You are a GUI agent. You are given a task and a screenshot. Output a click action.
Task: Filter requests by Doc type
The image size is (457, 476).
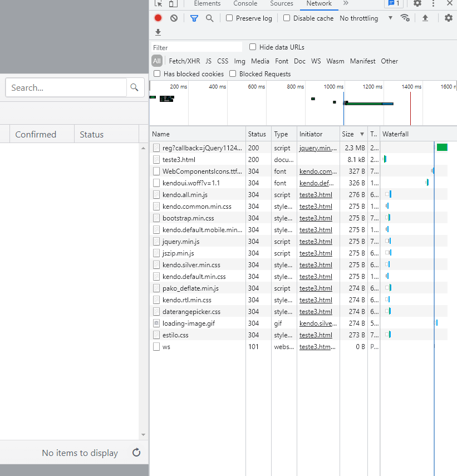click(x=300, y=61)
